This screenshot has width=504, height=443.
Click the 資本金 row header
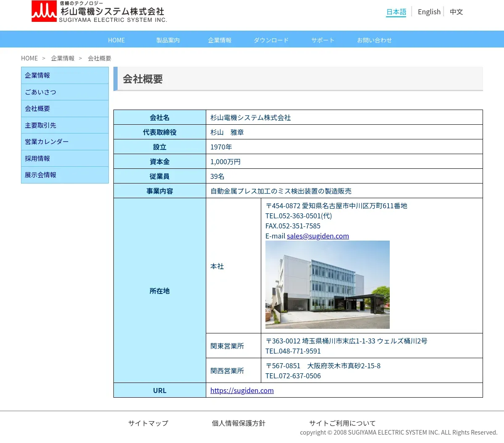[x=160, y=162]
